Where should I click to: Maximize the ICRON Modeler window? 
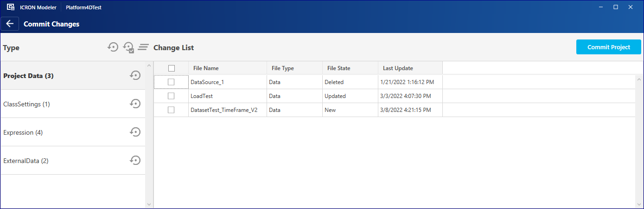tap(616, 7)
